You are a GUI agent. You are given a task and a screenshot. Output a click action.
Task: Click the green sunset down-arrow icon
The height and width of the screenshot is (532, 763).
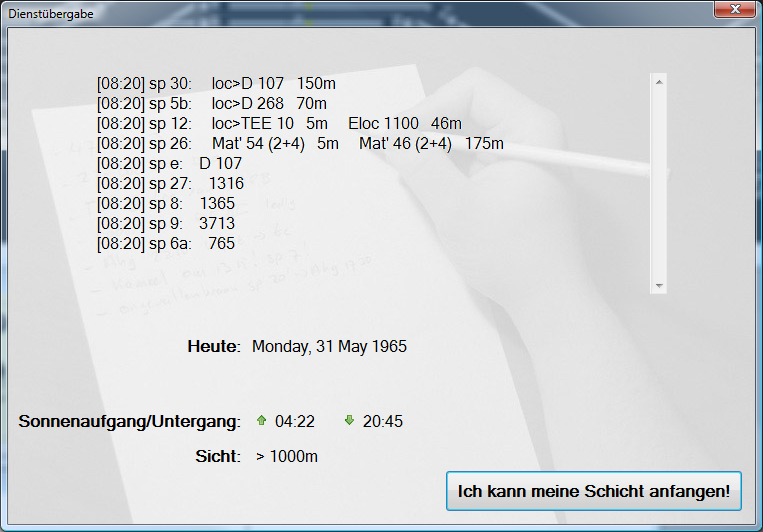(x=349, y=421)
